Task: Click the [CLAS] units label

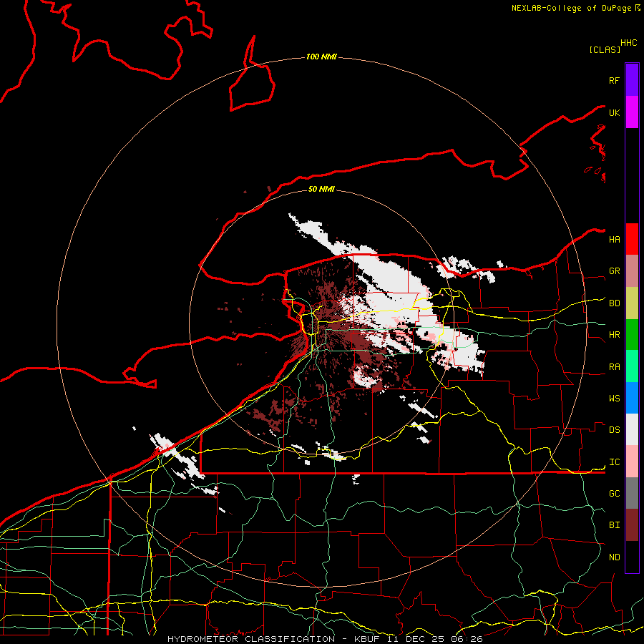Action: tap(605, 49)
